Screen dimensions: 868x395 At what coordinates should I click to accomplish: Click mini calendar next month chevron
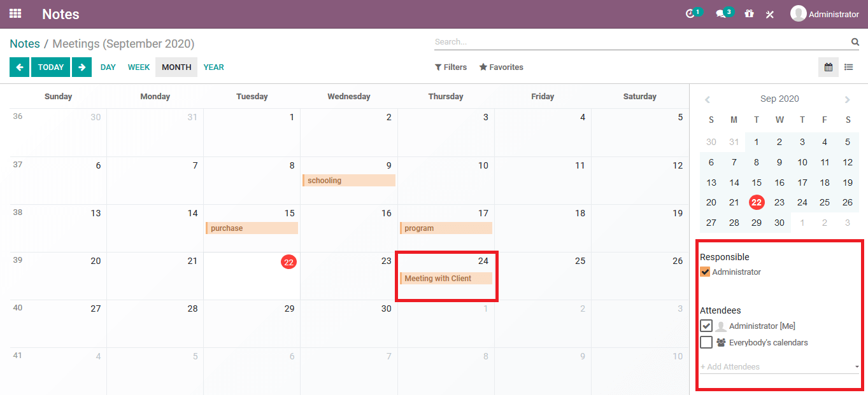(847, 99)
